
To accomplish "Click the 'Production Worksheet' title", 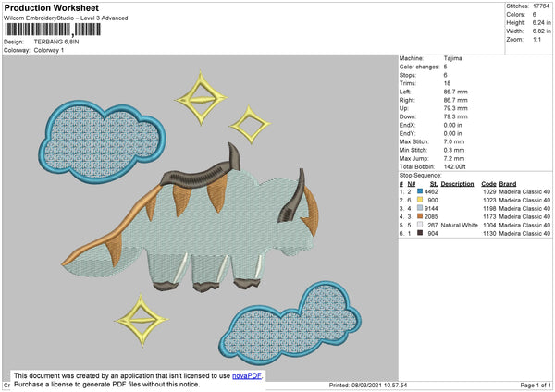I will point(51,7).
